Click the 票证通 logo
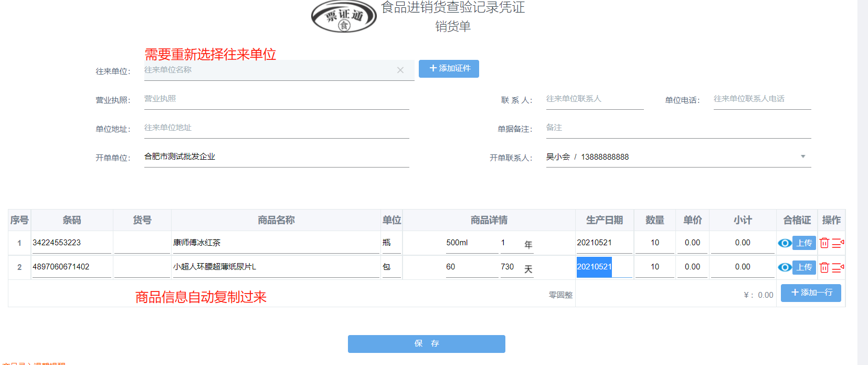 (344, 16)
